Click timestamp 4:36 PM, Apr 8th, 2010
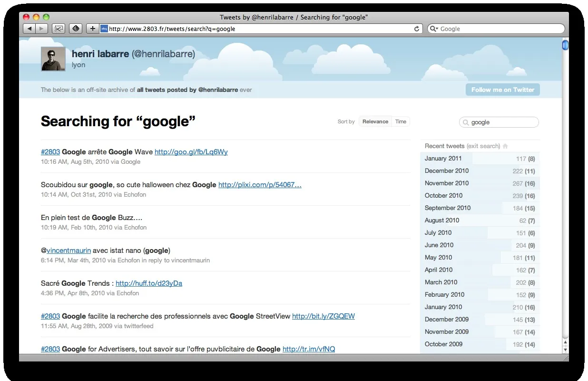The width and height of the screenshot is (588, 381). pyautogui.click(x=73, y=293)
